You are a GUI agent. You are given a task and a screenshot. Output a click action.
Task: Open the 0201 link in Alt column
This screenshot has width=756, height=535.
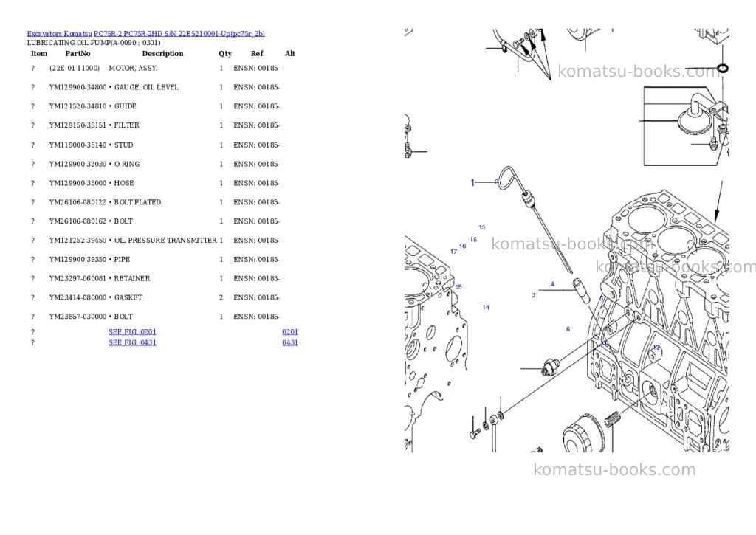pos(290,331)
